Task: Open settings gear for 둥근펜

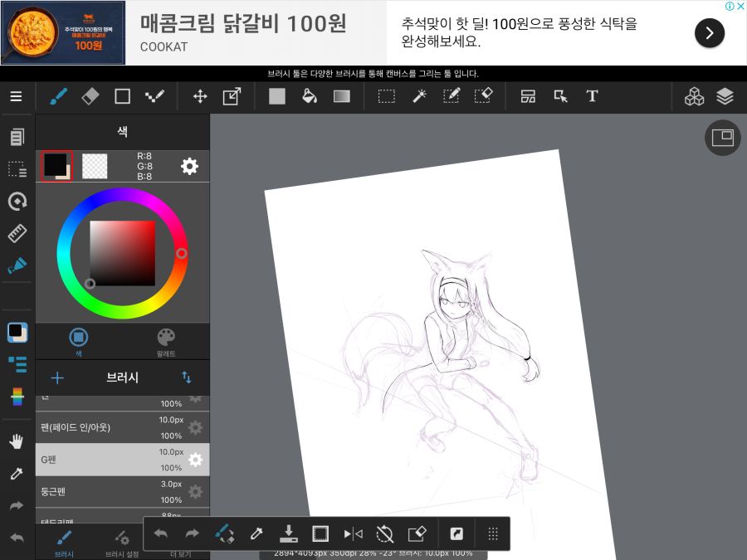Action: point(195,491)
